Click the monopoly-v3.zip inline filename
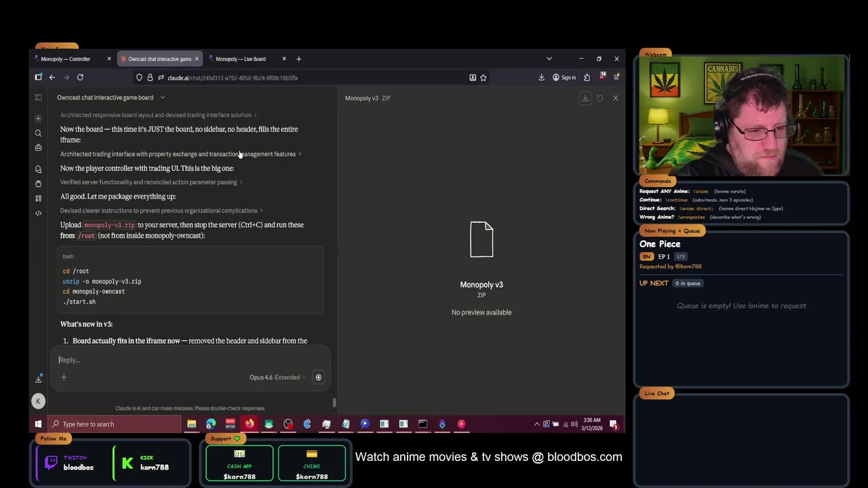 pyautogui.click(x=109, y=225)
